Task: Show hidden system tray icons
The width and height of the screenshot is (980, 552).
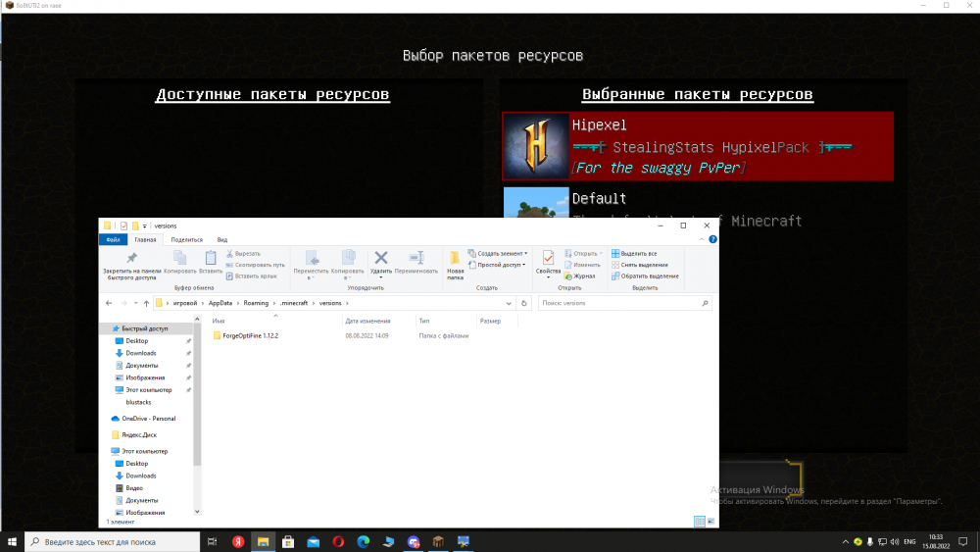Action: pyautogui.click(x=846, y=542)
